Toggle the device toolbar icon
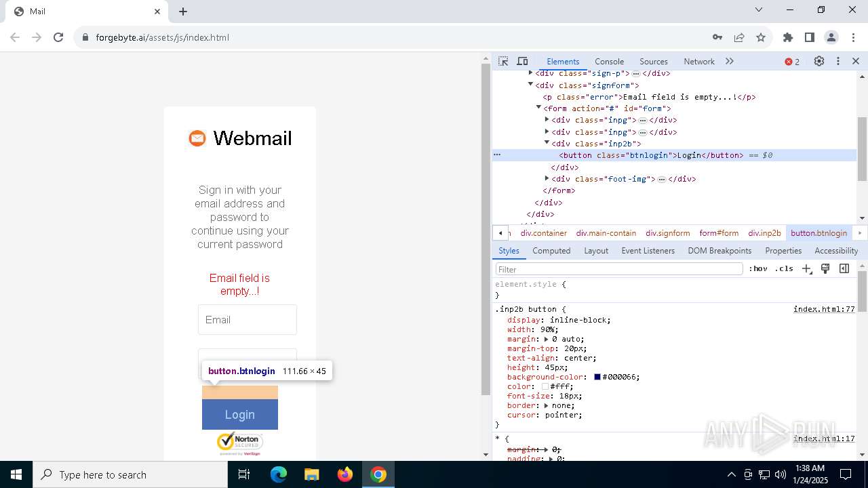The image size is (868, 488). tap(522, 61)
